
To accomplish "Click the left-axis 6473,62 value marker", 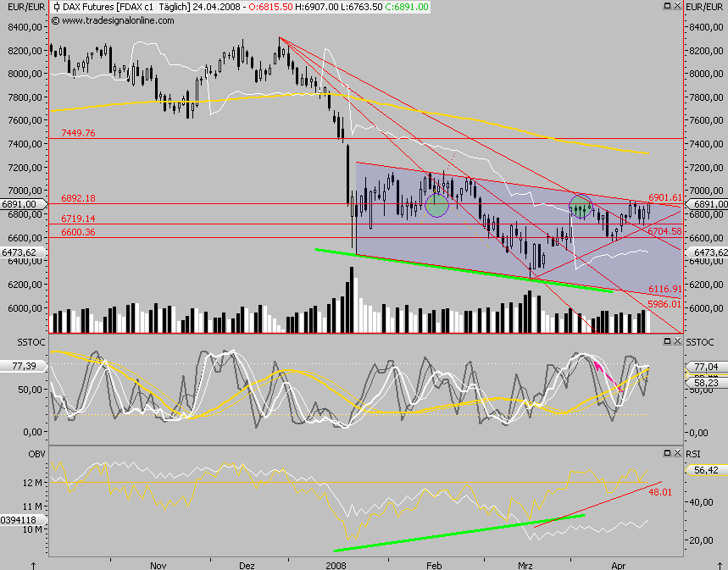I will [x=23, y=252].
